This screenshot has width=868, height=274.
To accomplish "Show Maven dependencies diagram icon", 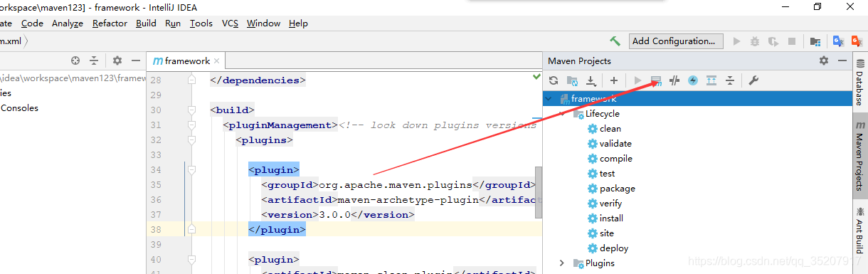I will 711,80.
